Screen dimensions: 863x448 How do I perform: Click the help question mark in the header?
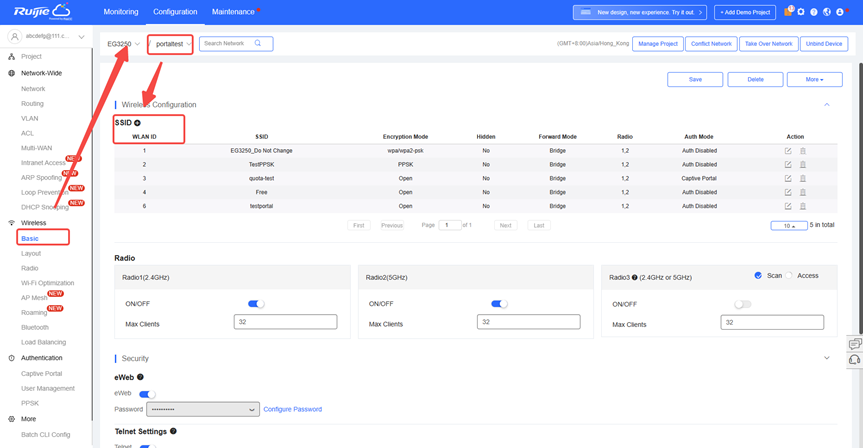(813, 13)
